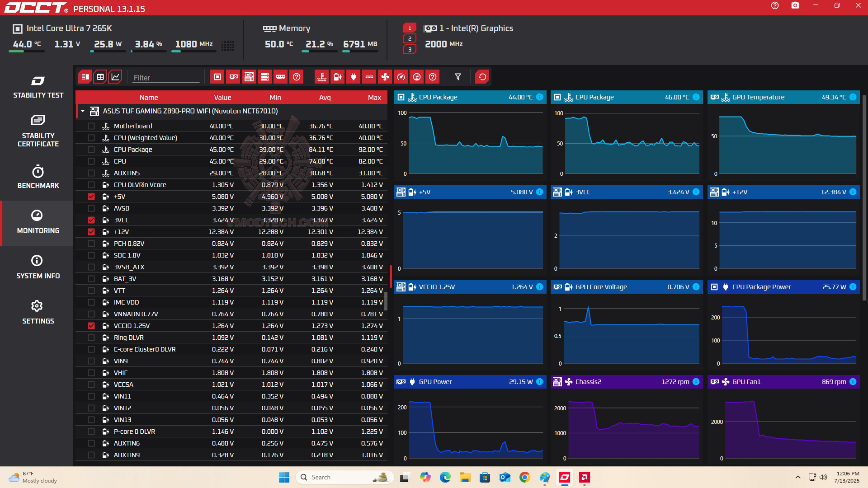Enable the CPU Package sensor checkbox
Viewport: 868px width, 488px height.
[91, 150]
